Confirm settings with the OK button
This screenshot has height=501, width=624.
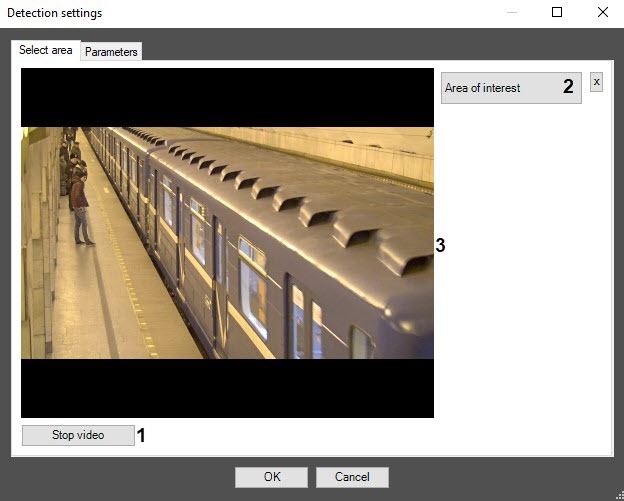click(x=271, y=477)
